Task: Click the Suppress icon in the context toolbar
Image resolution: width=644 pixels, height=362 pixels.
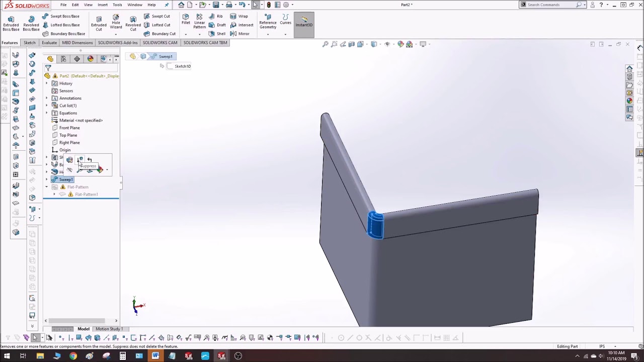Action: click(x=80, y=159)
